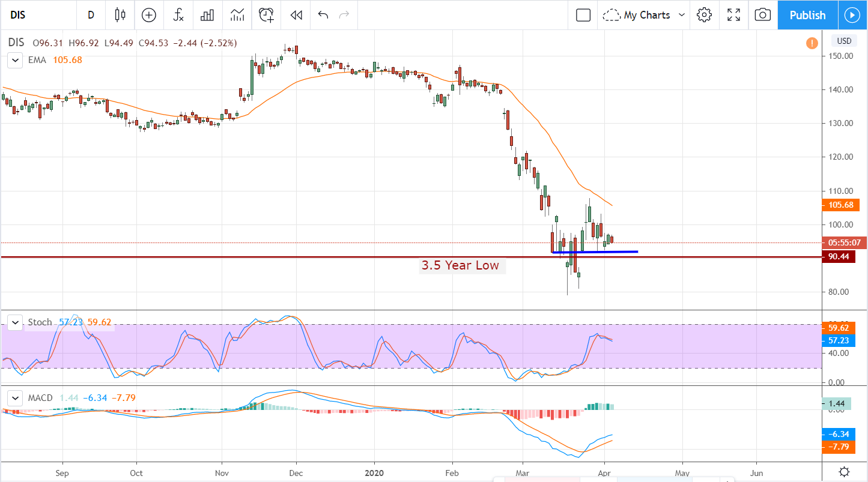Take a snapshot with the camera icon
This screenshot has height=482, width=868.
[762, 15]
